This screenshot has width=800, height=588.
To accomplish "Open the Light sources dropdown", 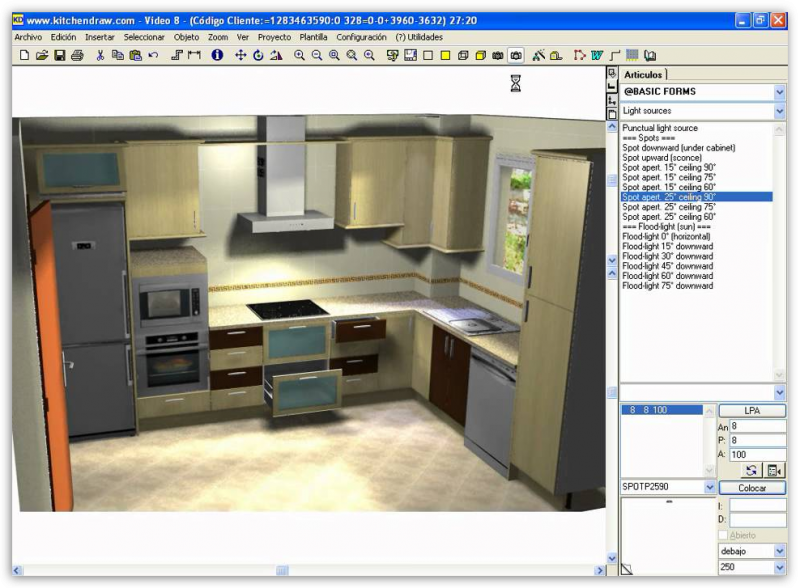I will coord(779,111).
